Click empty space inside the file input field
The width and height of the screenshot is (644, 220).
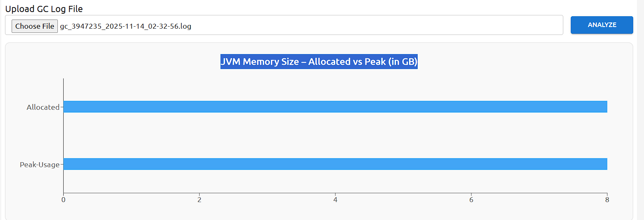pos(374,26)
